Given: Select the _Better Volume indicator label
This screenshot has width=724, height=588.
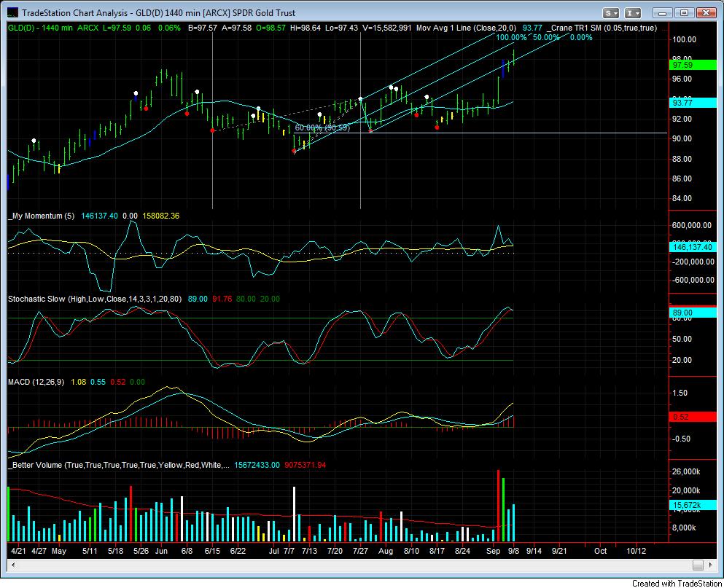Looking at the screenshot, I should (x=119, y=465).
